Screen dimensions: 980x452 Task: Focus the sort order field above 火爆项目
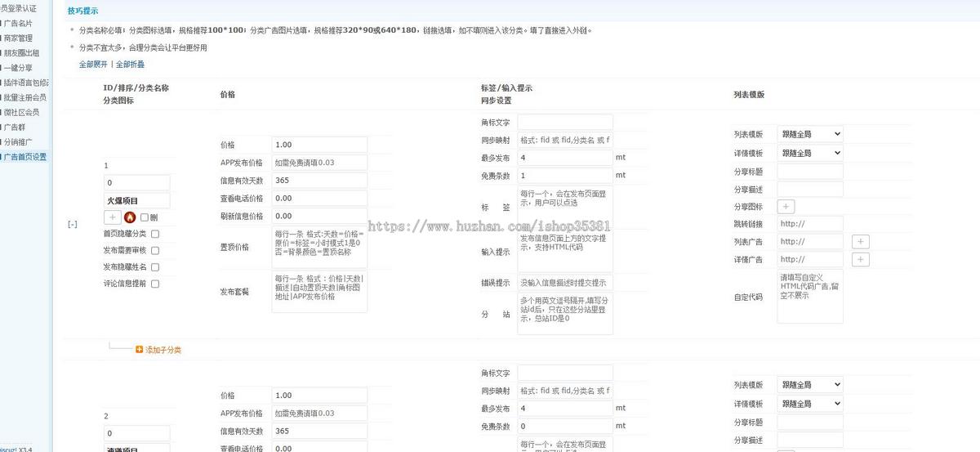point(137,183)
